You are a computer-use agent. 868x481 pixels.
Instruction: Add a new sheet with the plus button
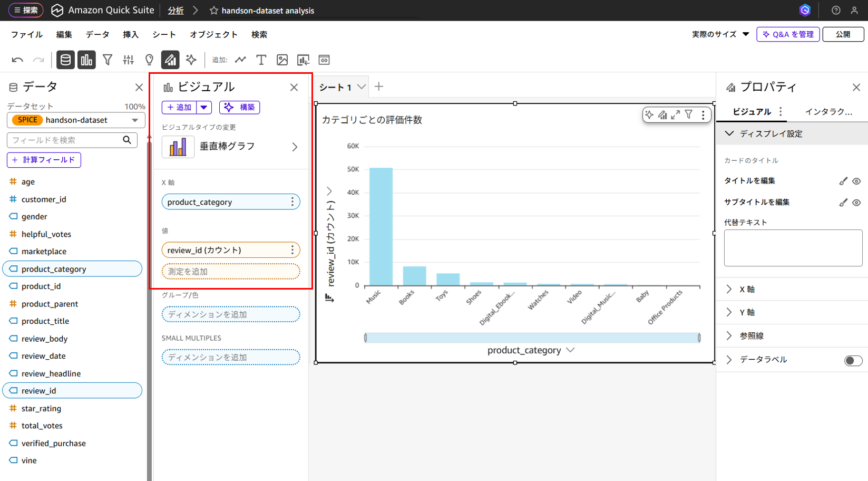pyautogui.click(x=379, y=86)
